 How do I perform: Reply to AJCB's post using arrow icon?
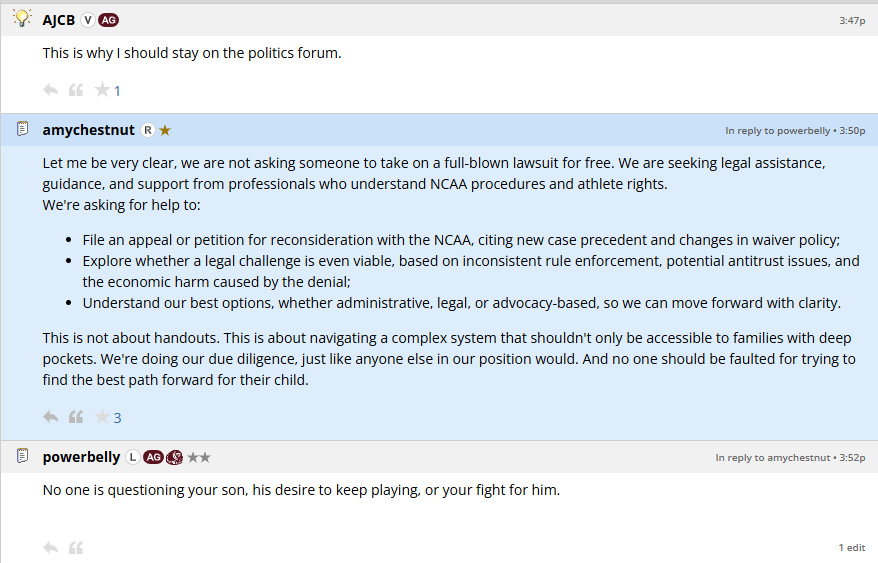coord(50,90)
